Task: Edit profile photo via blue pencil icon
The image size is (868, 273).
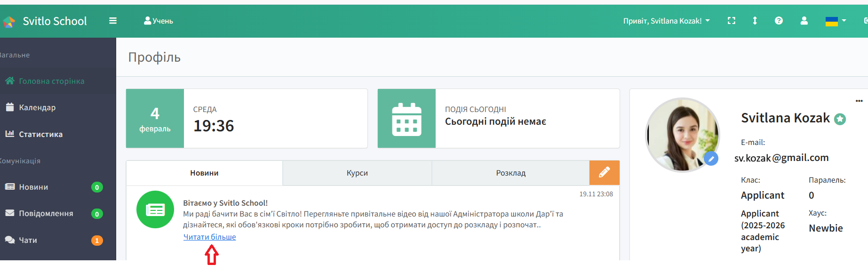Action: [x=711, y=159]
